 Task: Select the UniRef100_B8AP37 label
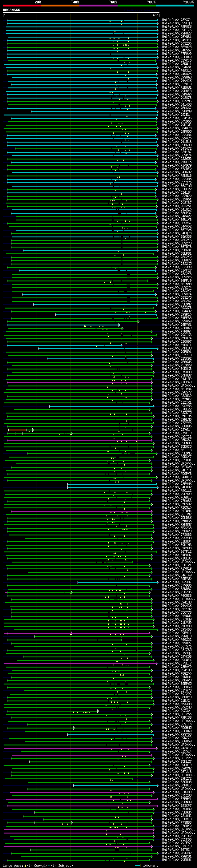pyautogui.click(x=177, y=213)
